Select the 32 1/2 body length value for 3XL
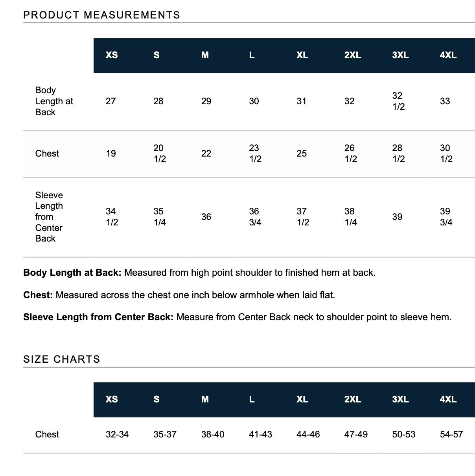 click(x=398, y=101)
